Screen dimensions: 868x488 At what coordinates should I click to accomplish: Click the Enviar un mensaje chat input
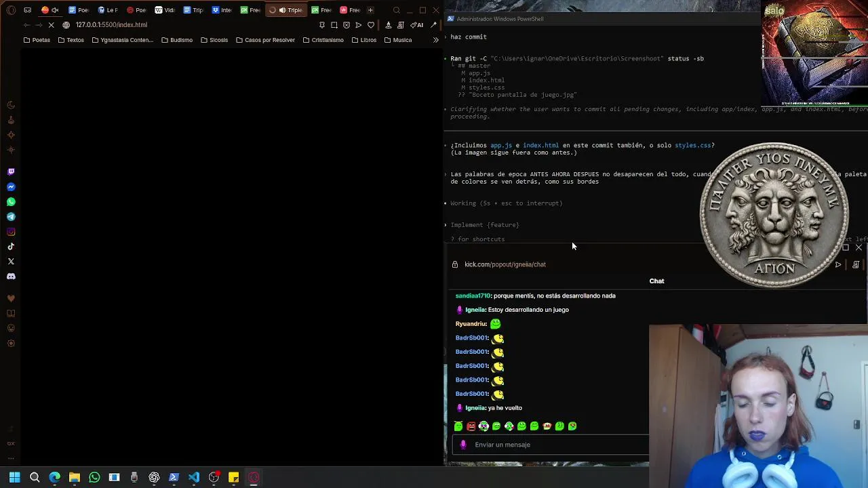(x=551, y=445)
